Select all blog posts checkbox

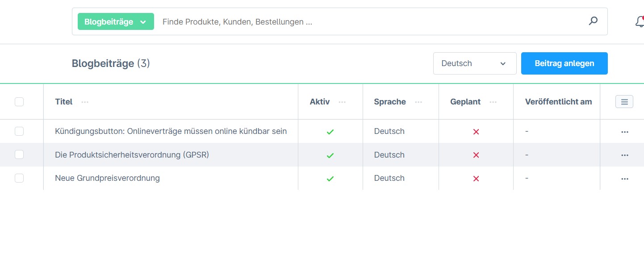pyautogui.click(x=19, y=102)
